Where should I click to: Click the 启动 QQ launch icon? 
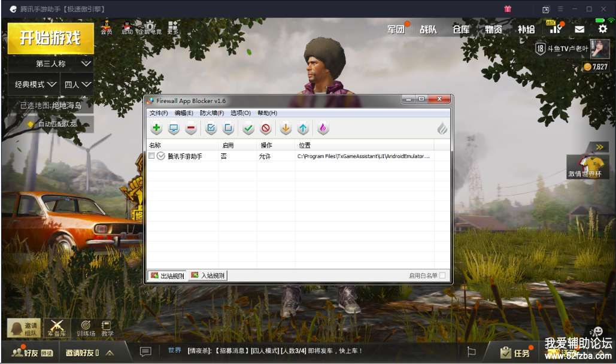(x=127, y=28)
